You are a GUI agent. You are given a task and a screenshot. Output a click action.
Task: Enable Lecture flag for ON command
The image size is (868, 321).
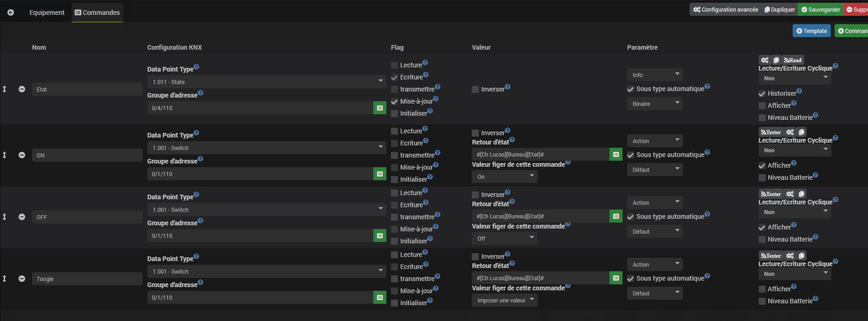pos(394,131)
